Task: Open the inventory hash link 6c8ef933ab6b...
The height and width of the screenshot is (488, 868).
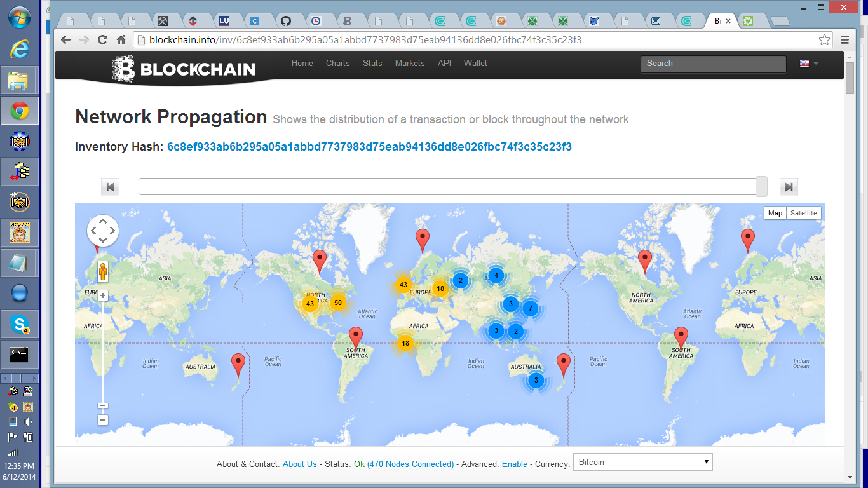Action: tap(369, 147)
